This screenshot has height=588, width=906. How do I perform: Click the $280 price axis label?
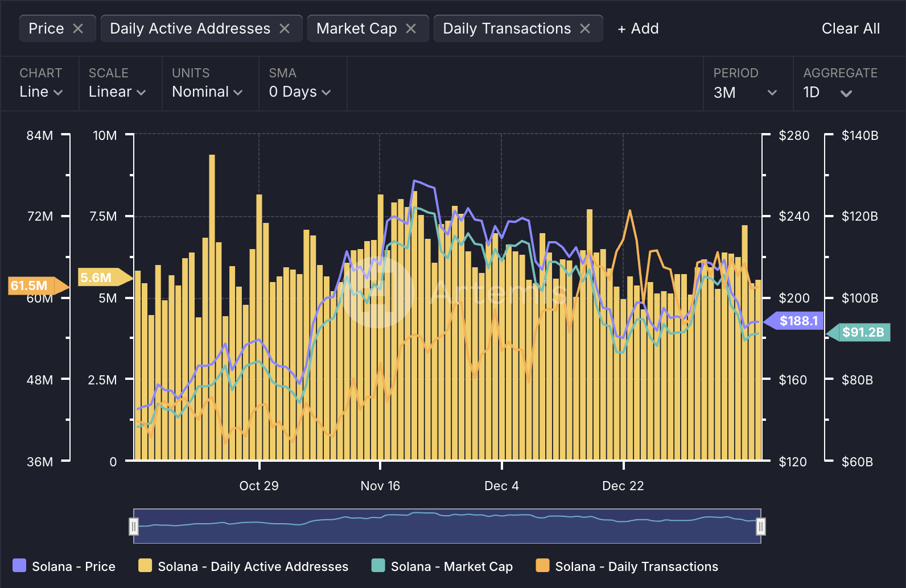(x=794, y=135)
